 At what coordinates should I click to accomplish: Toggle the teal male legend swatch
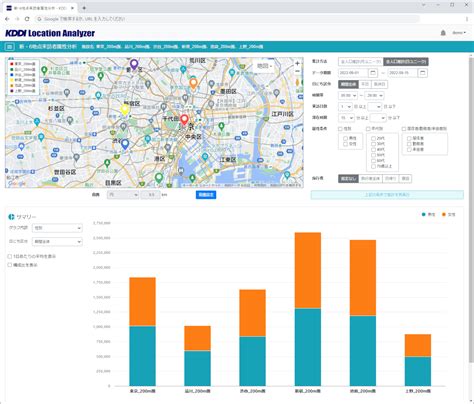424,214
